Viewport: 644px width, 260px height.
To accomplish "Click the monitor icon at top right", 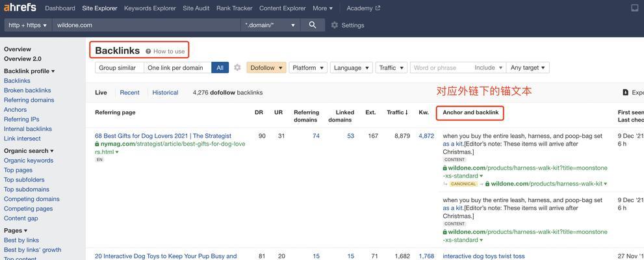I will tap(634, 8).
